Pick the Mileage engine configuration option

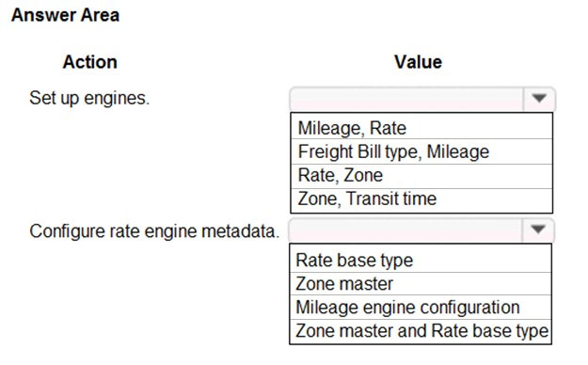point(421,308)
